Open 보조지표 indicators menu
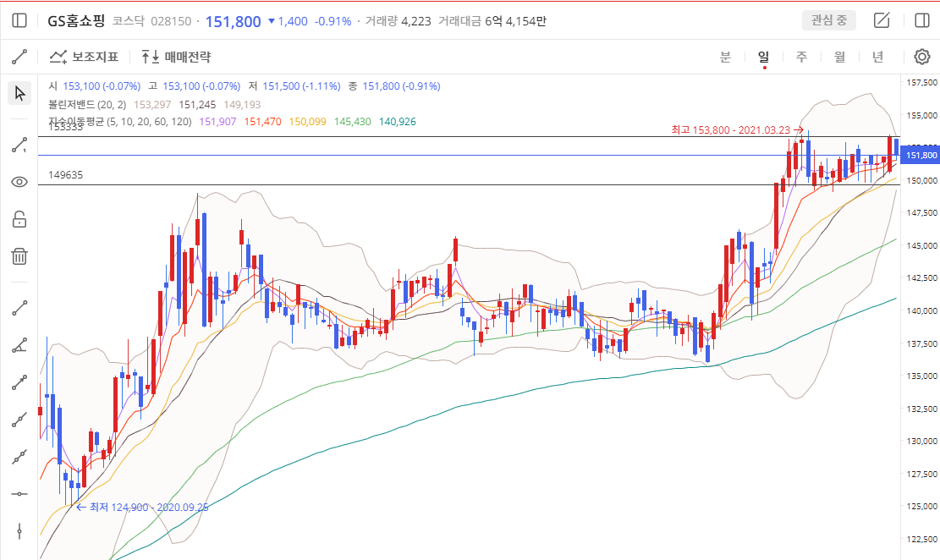This screenshot has width=940, height=560. (x=84, y=57)
